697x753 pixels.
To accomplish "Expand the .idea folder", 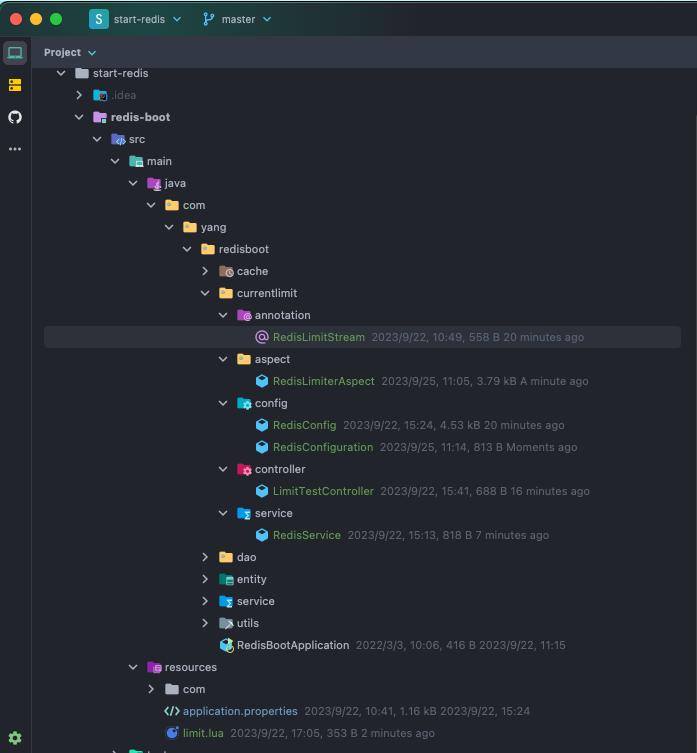I will 80,95.
